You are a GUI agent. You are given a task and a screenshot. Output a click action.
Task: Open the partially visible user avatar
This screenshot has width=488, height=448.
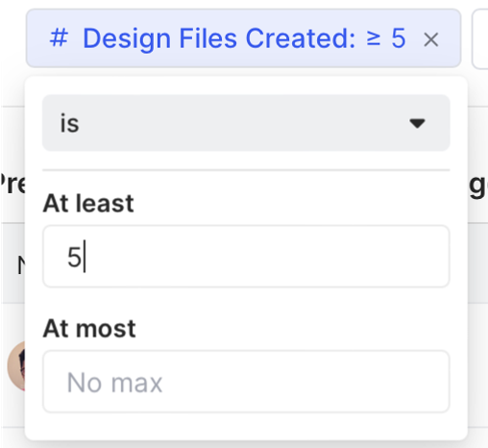coord(16,366)
